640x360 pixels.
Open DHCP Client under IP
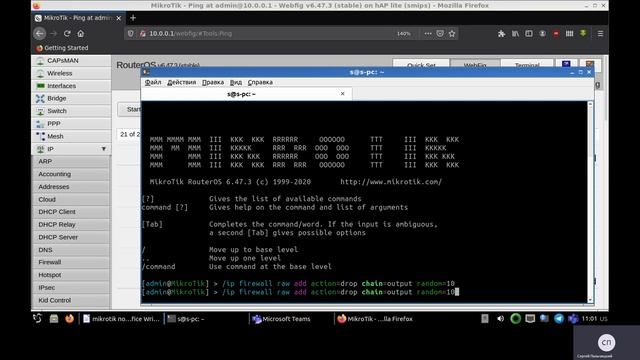tap(71, 212)
